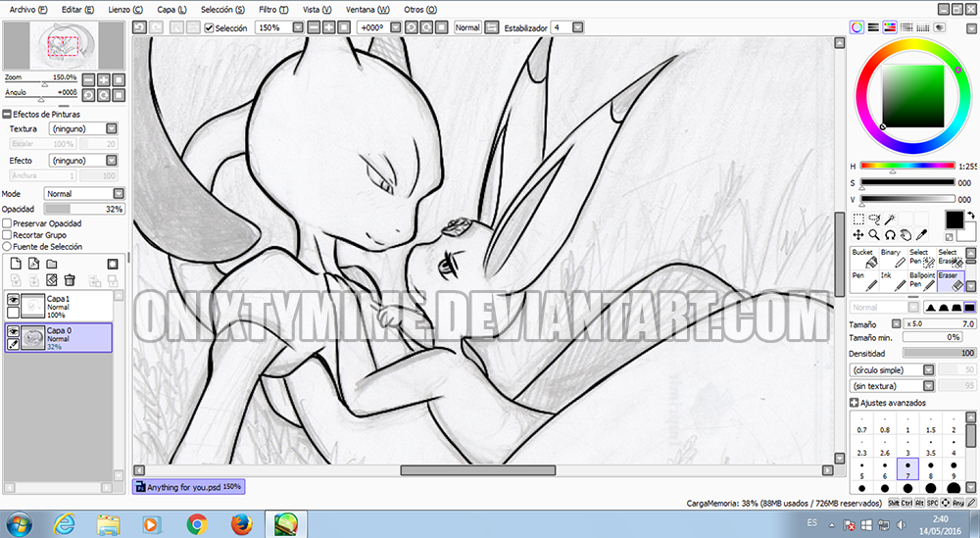Select the rotate canvas tool
980x538 pixels.
point(890,235)
